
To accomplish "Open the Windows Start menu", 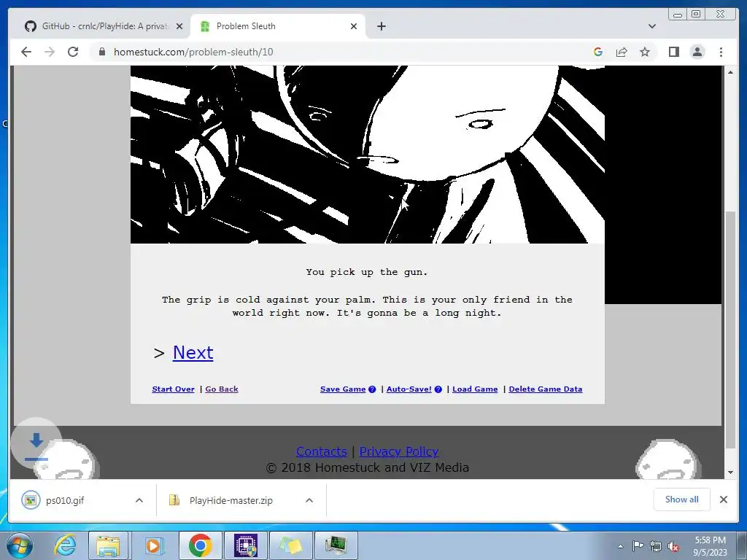I will [20, 545].
